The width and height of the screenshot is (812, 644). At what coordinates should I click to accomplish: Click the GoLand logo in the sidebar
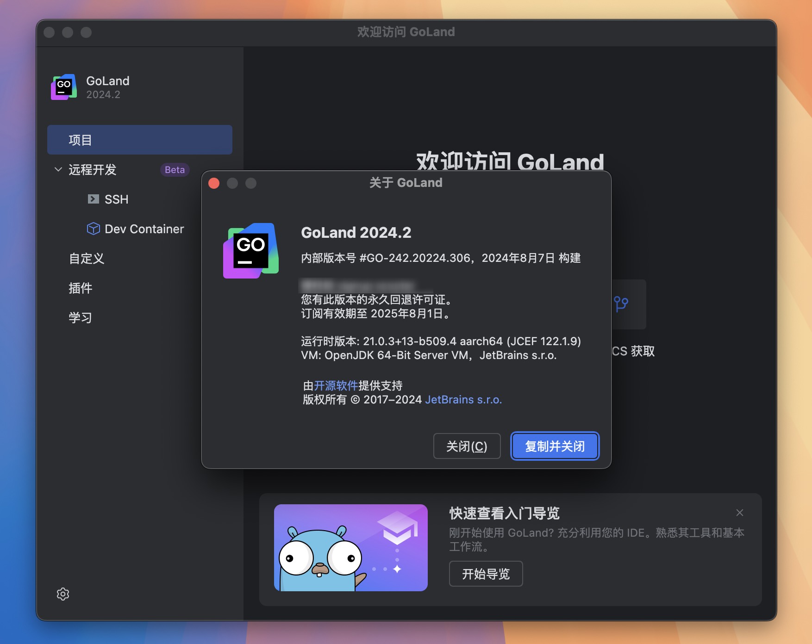[x=64, y=87]
